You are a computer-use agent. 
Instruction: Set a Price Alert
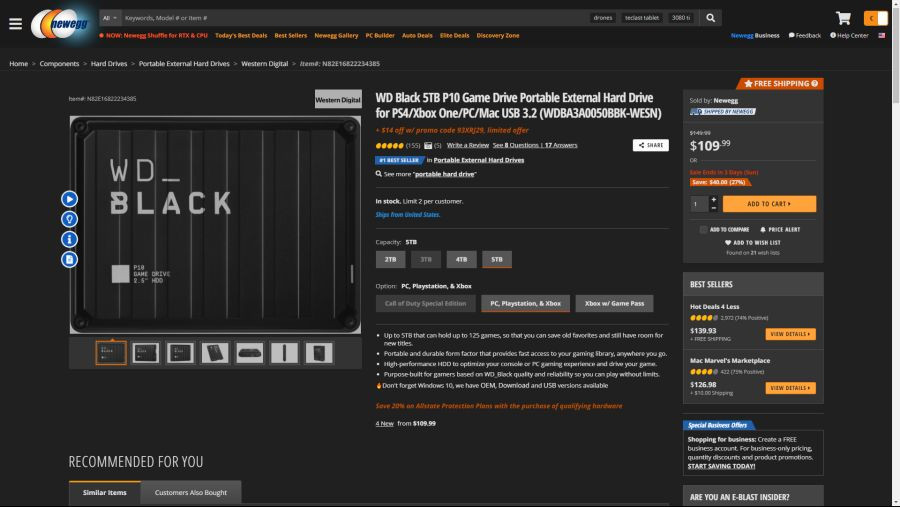tap(779, 230)
